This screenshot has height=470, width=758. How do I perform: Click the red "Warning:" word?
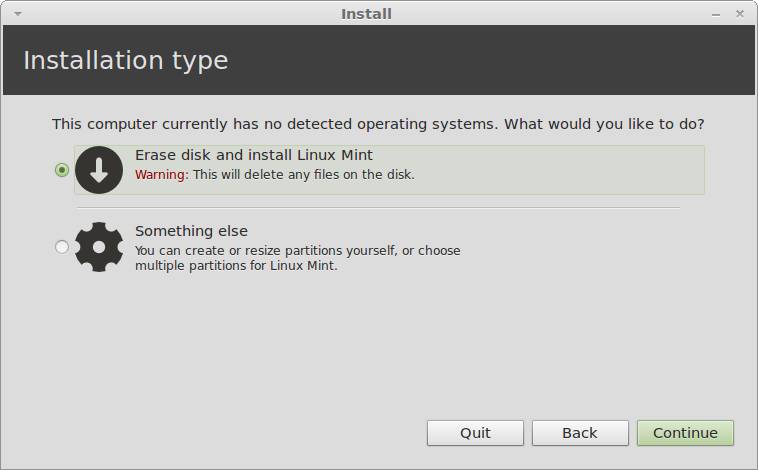click(x=161, y=174)
